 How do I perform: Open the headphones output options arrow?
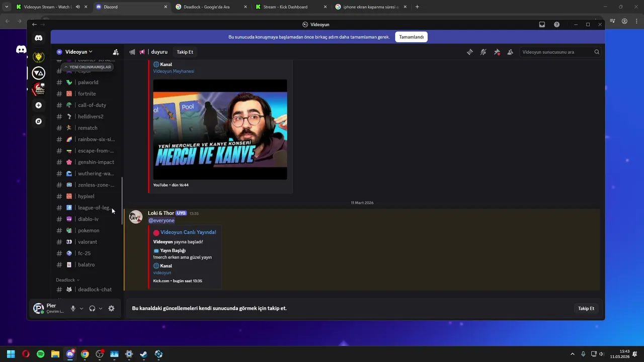tap(101, 308)
